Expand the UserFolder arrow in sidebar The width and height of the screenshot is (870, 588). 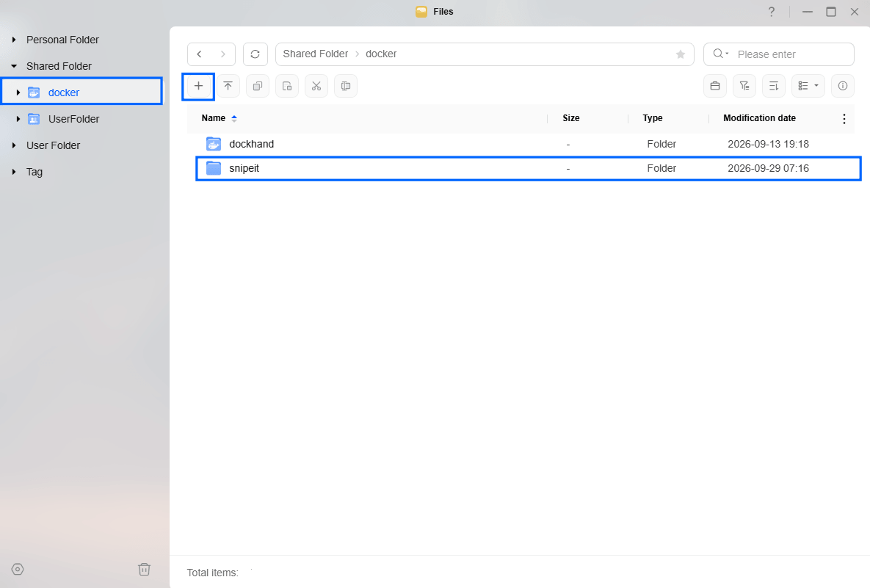pos(18,119)
